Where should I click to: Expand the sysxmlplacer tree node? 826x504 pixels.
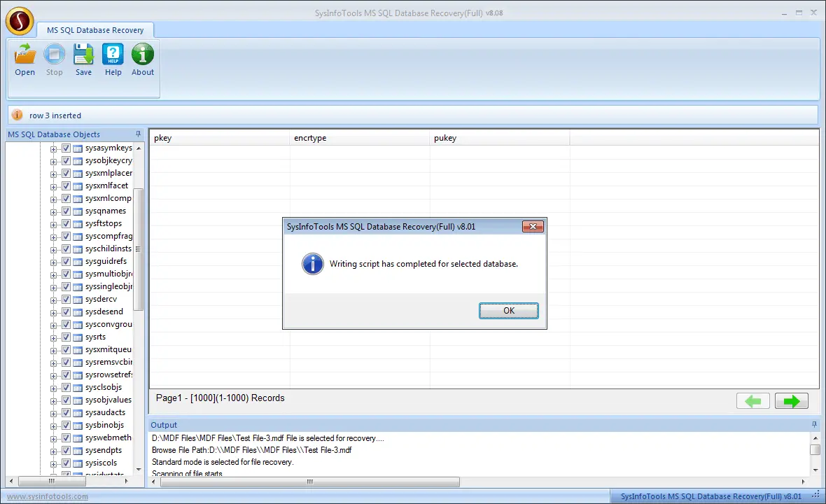point(53,174)
